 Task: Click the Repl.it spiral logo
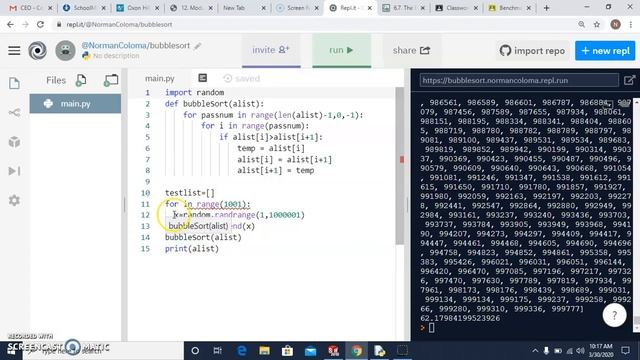click(38, 51)
